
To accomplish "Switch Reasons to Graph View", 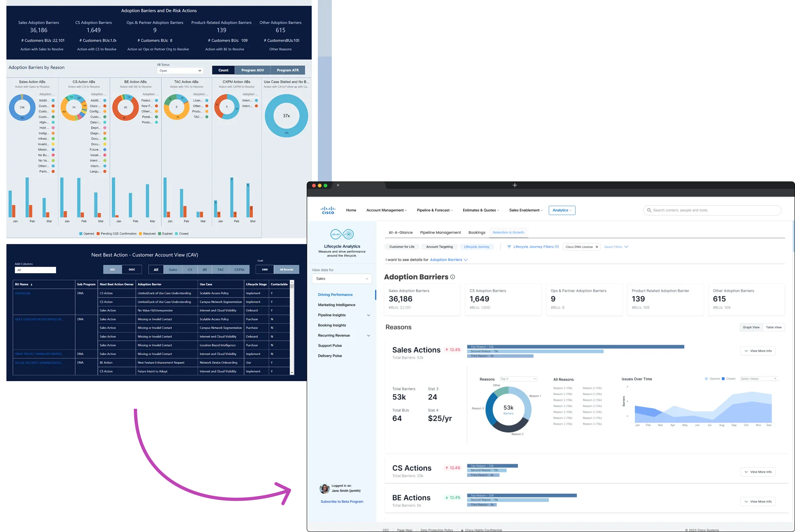I will pos(751,328).
